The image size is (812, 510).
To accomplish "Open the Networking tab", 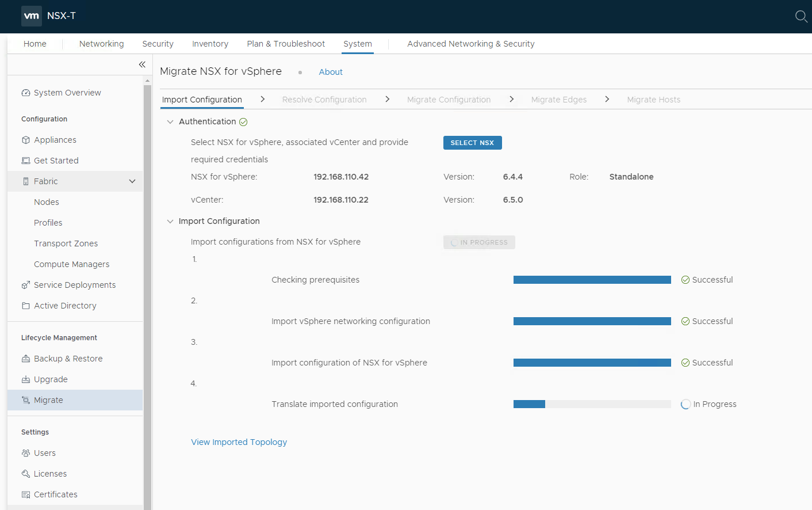I will [x=102, y=44].
